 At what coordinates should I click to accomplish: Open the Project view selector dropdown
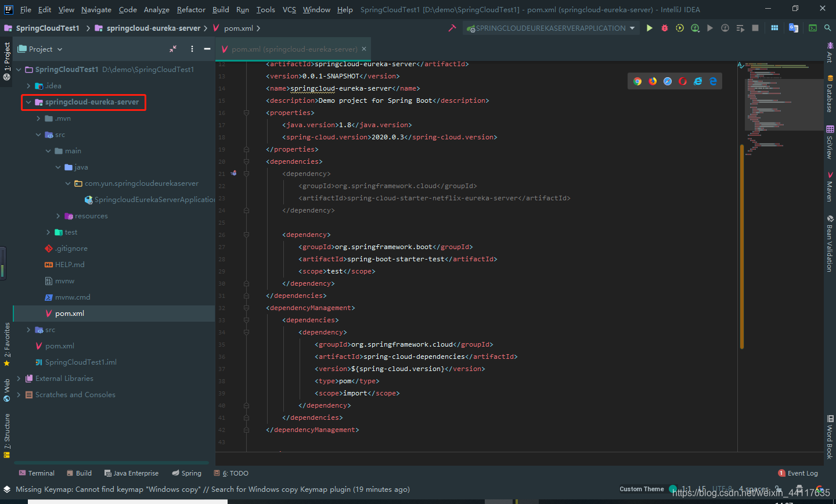point(40,49)
